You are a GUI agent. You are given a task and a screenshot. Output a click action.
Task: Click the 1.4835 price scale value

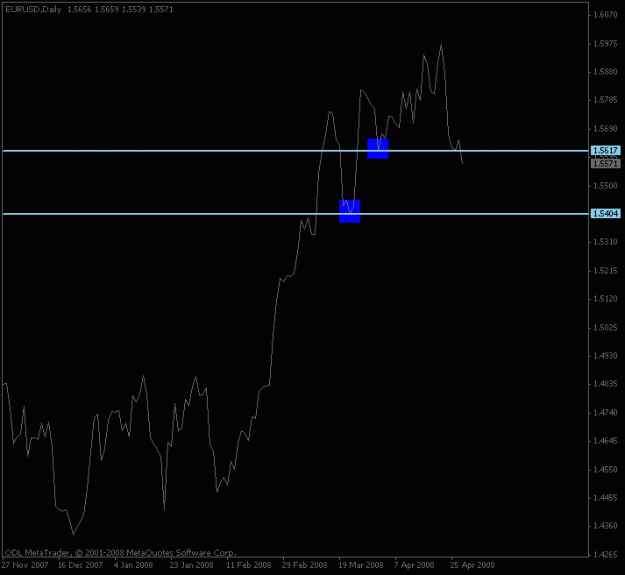605,384
